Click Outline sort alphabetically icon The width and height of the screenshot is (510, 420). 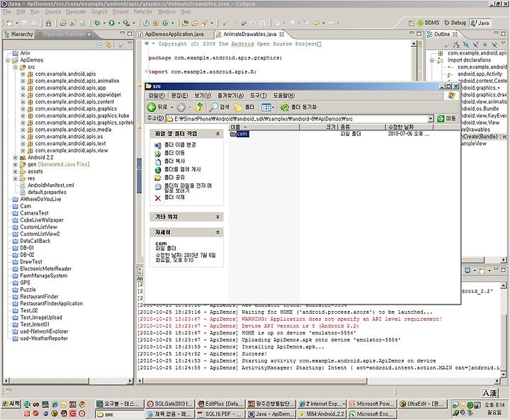coord(456,44)
